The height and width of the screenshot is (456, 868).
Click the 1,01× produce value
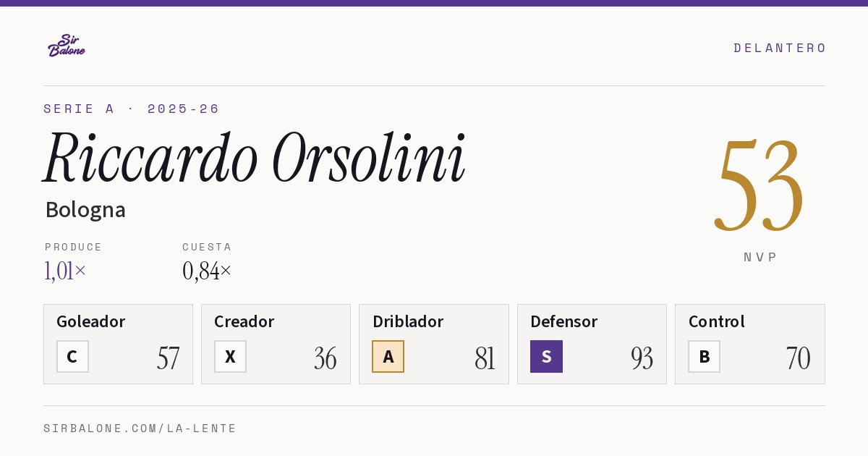click(65, 271)
